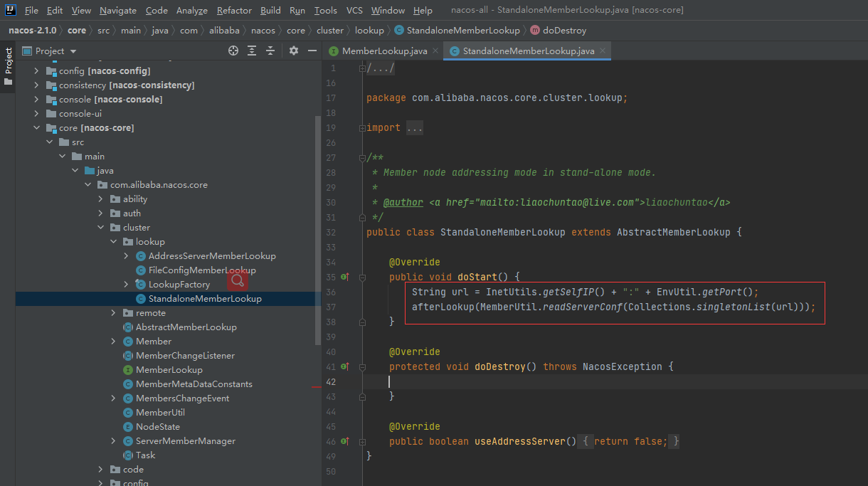
Task: Click nacos-2.1.0 in the breadcrumb bar
Action: pos(32,31)
